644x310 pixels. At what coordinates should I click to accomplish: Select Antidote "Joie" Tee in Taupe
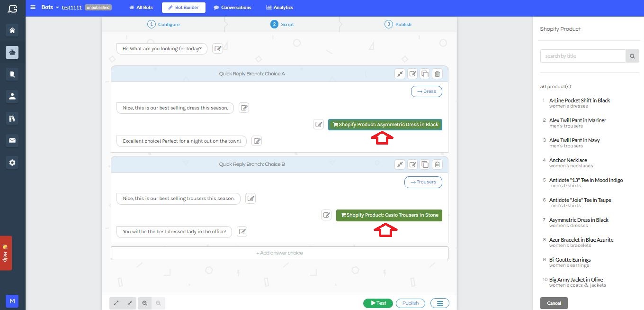pyautogui.click(x=580, y=200)
